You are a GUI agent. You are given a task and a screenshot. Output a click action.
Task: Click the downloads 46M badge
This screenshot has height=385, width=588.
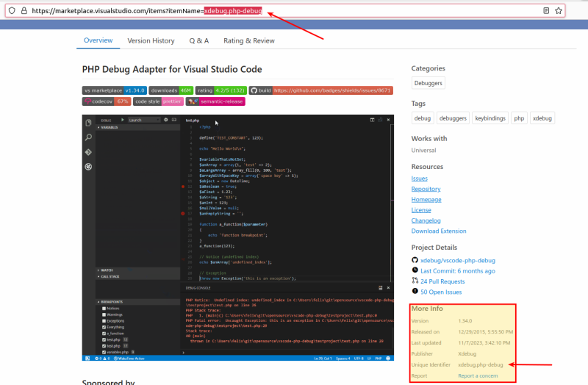(171, 90)
